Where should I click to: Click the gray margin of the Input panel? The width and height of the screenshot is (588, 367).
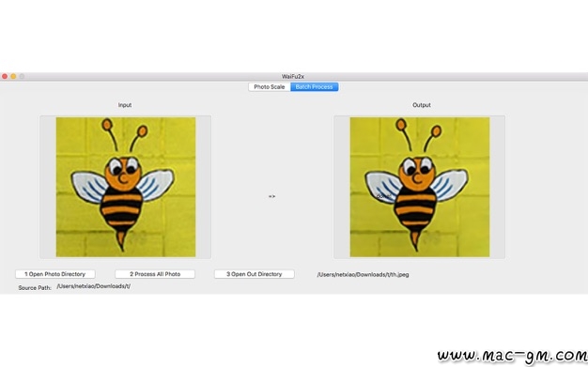click(x=48, y=187)
